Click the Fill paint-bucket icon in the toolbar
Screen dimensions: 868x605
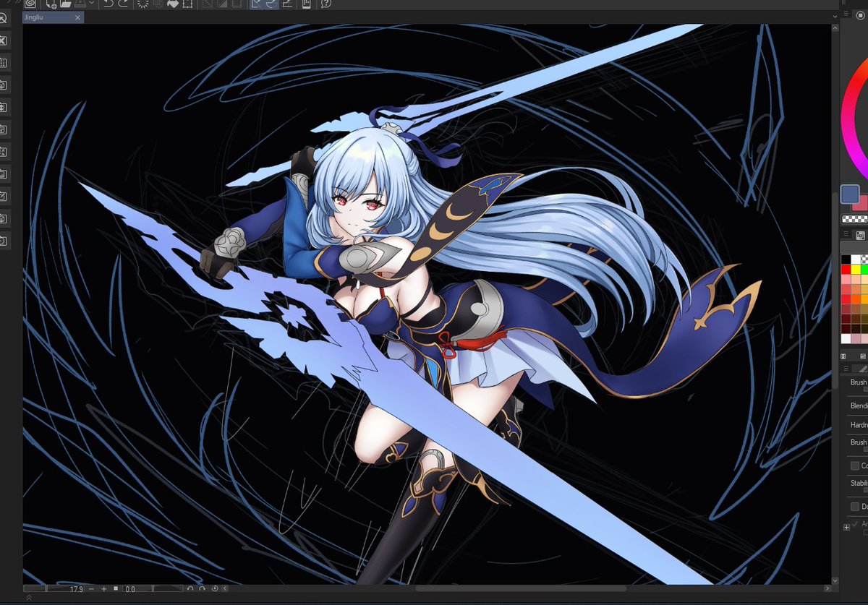coord(173,4)
